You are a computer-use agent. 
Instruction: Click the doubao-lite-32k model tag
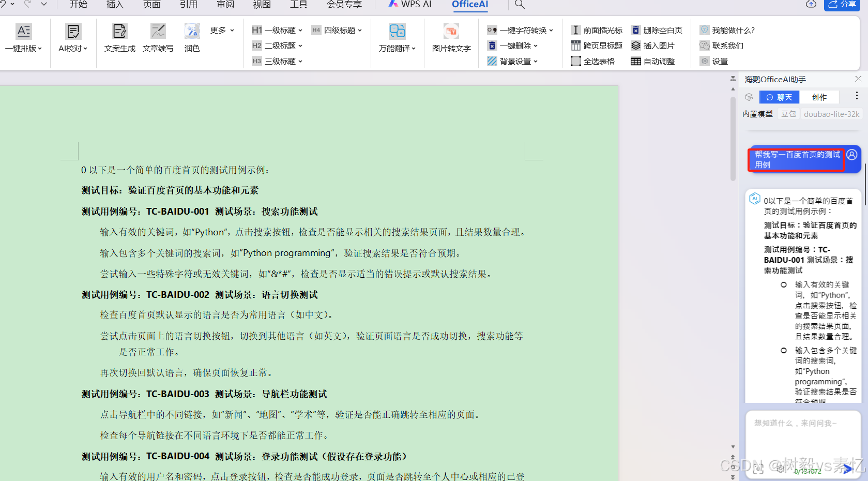coord(831,114)
